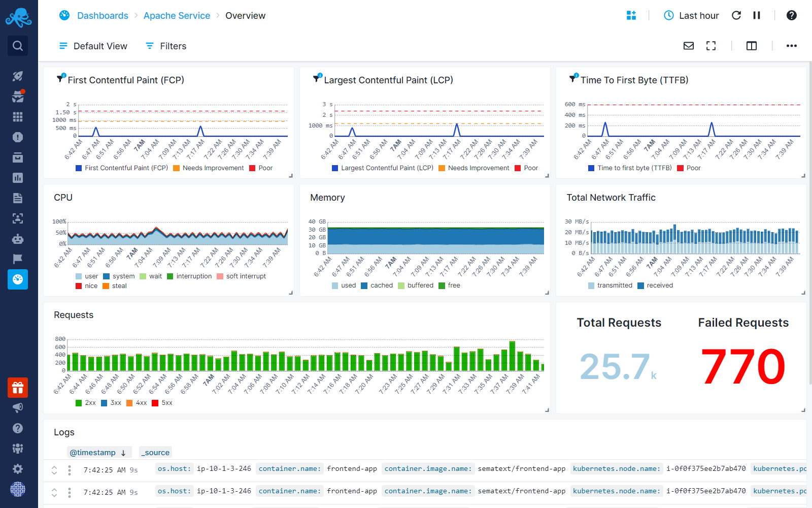This screenshot has width=812, height=508.
Task: Navigate to Apache Service breadcrumb
Action: (x=177, y=16)
